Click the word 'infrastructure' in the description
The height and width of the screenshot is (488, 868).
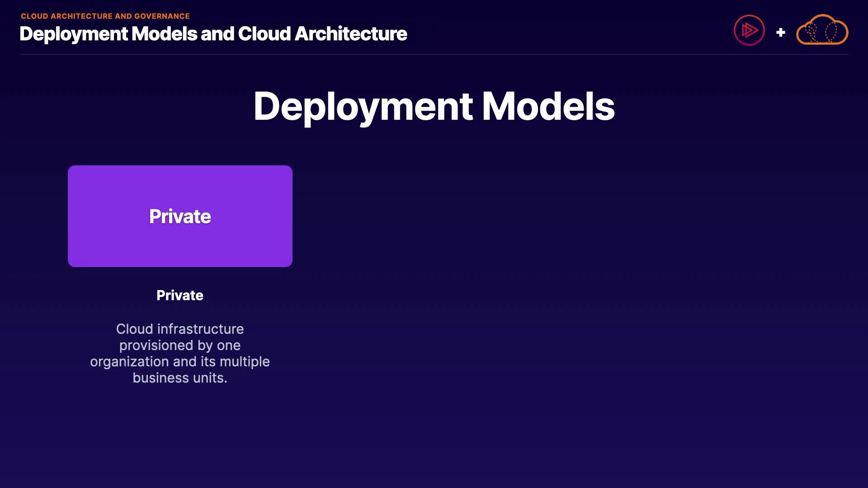(200, 329)
